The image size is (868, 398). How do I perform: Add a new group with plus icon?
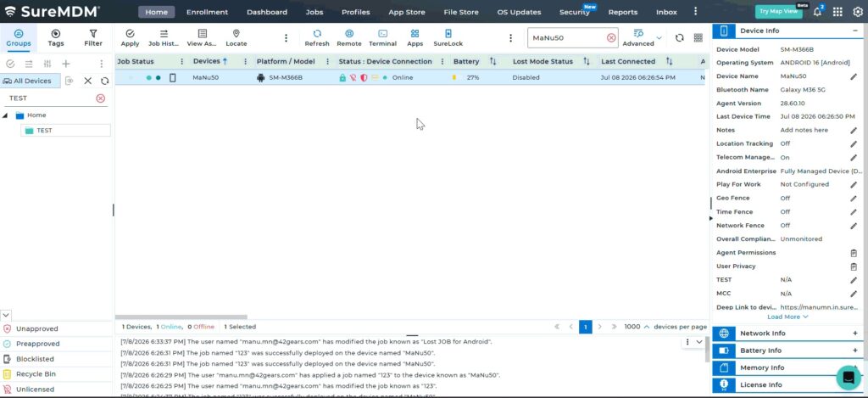pos(66,64)
